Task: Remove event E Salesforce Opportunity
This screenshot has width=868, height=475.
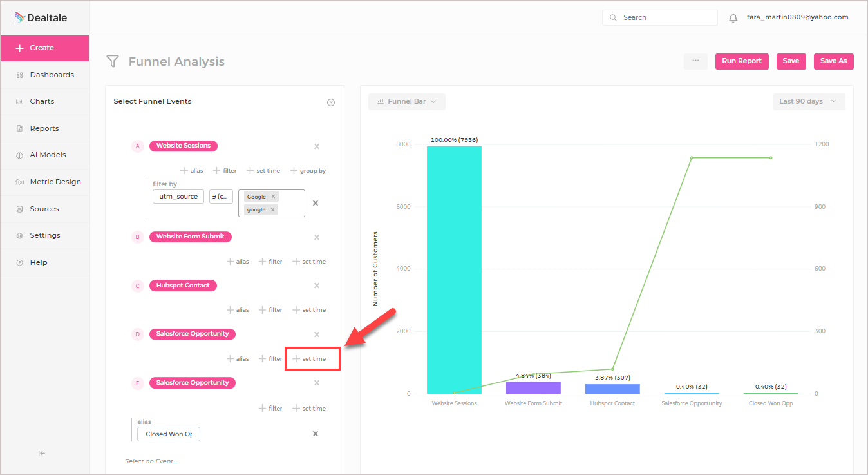Action: point(317,383)
